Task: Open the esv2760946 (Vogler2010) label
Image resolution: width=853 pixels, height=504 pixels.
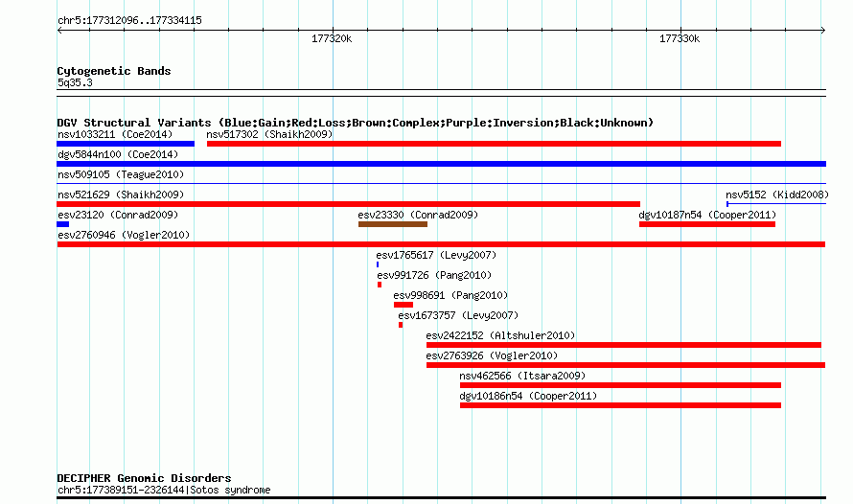Action: [124, 235]
